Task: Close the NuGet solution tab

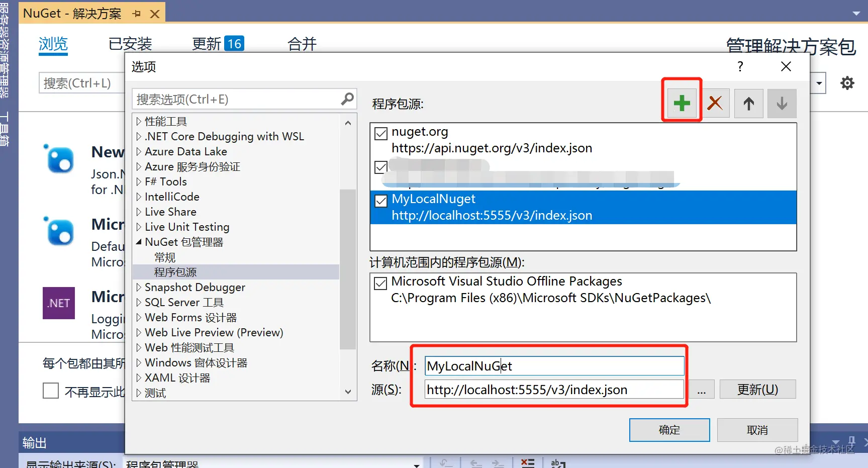Action: click(x=155, y=14)
